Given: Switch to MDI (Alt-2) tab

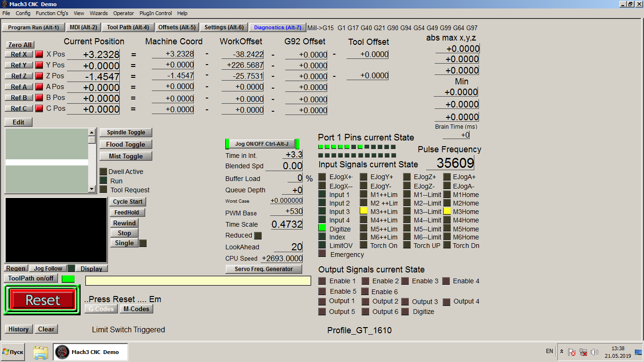Looking at the screenshot, I should (83, 27).
